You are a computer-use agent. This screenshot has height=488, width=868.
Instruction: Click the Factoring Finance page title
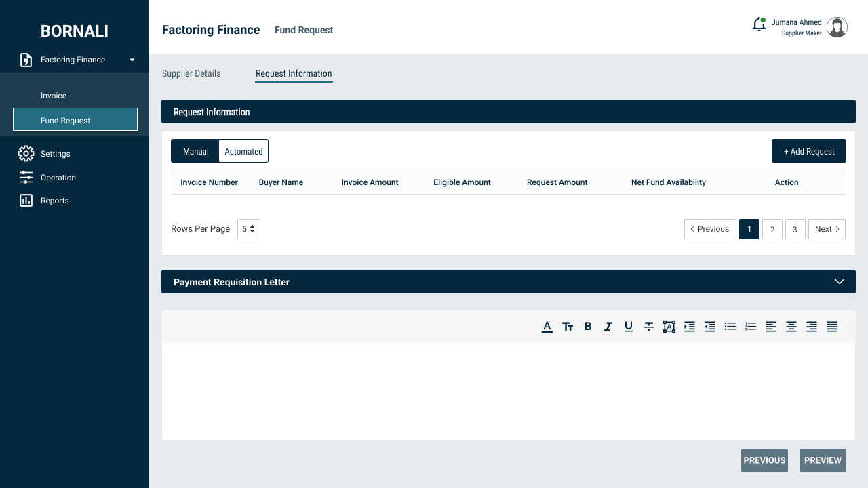211,30
